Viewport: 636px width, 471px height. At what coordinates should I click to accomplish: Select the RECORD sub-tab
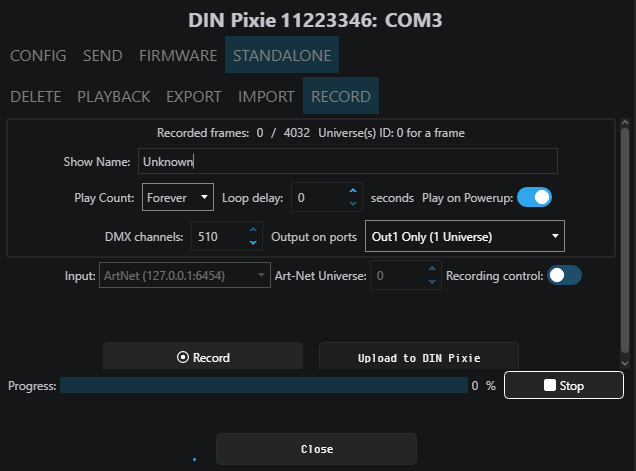click(341, 97)
